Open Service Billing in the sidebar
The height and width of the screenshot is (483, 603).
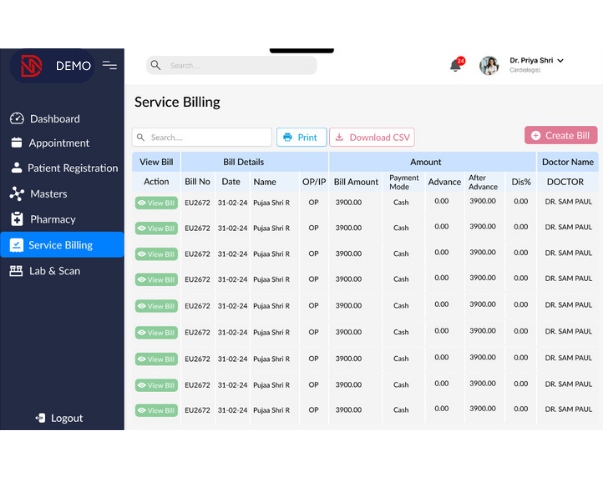(61, 245)
